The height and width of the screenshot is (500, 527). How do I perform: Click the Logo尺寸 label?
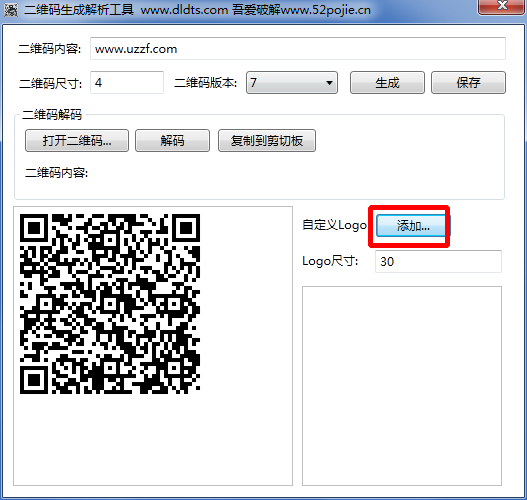point(330,261)
